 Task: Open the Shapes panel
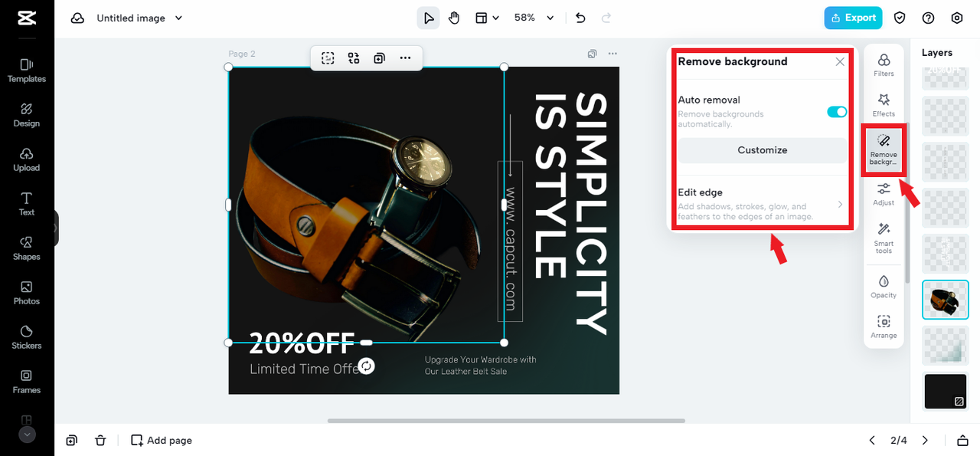click(27, 248)
